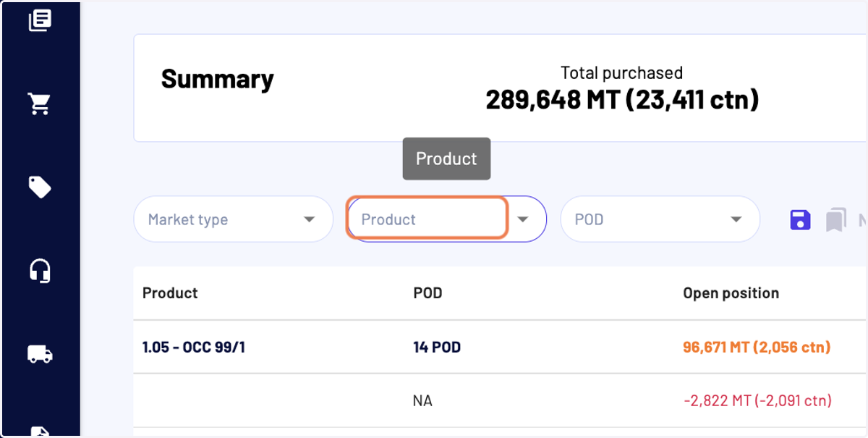Viewport: 868px width, 438px height.
Task: Click the save filter floppy disk icon
Action: (x=800, y=219)
